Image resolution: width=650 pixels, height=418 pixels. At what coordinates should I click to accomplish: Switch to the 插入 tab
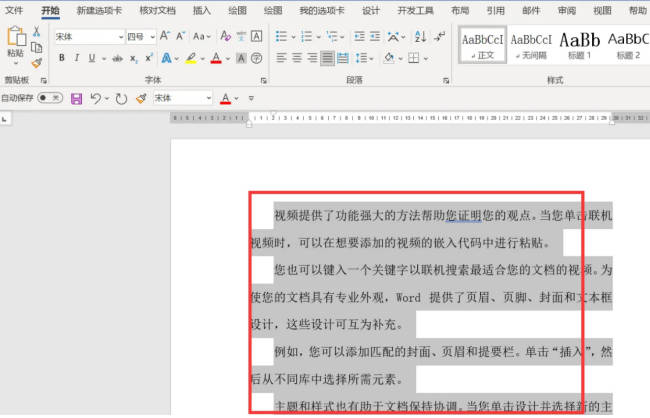201,10
